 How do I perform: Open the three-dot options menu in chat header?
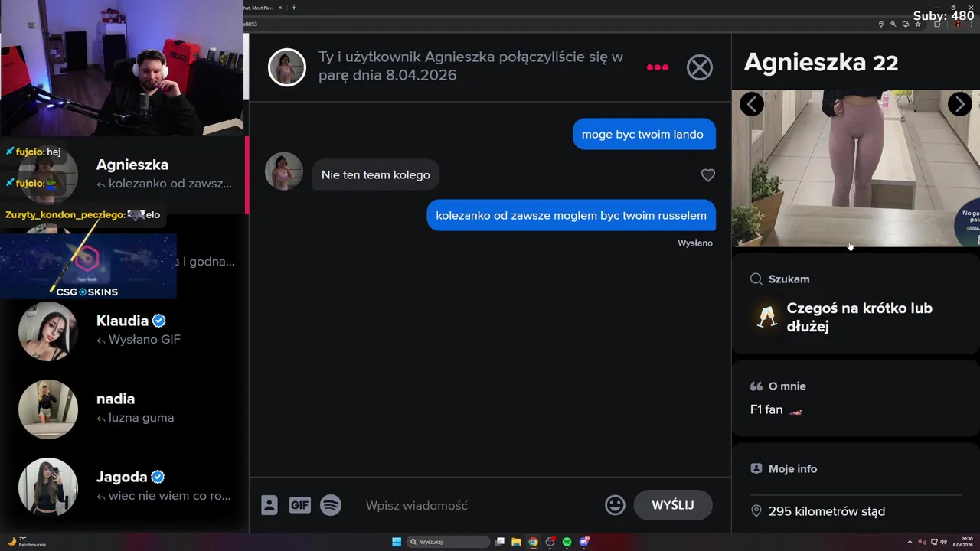658,67
